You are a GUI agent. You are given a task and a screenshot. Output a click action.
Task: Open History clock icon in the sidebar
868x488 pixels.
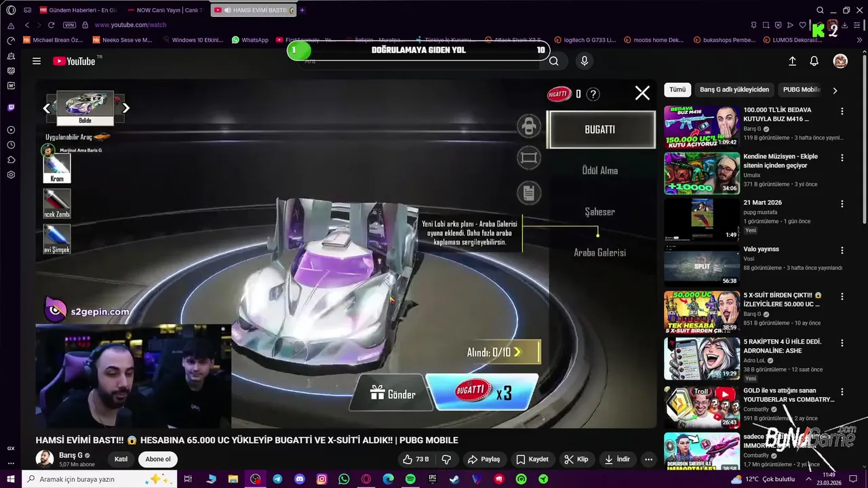pyautogui.click(x=11, y=145)
